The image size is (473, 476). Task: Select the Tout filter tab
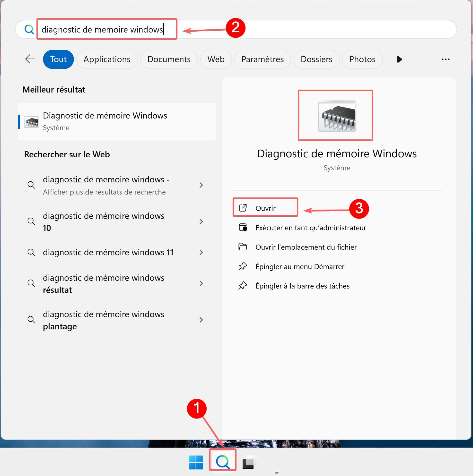[58, 59]
